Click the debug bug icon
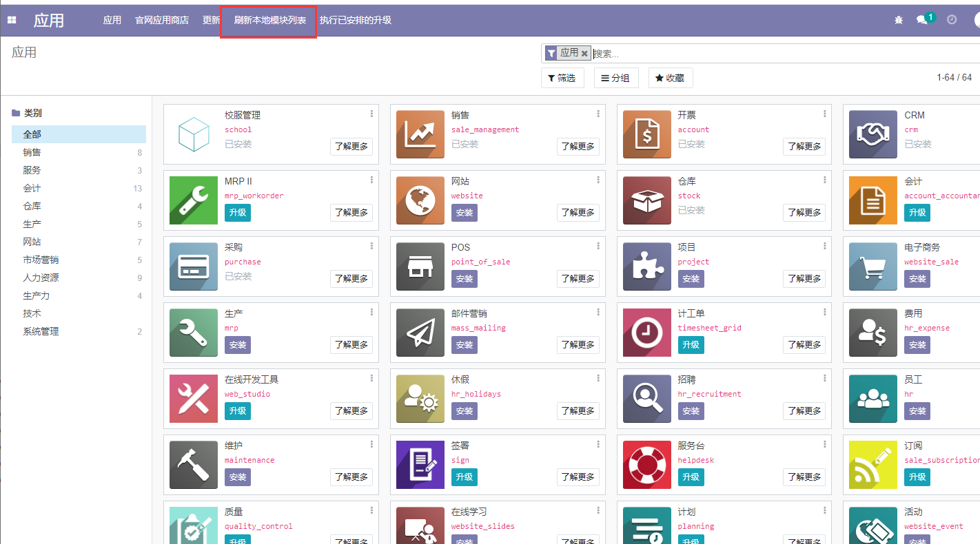 click(898, 21)
